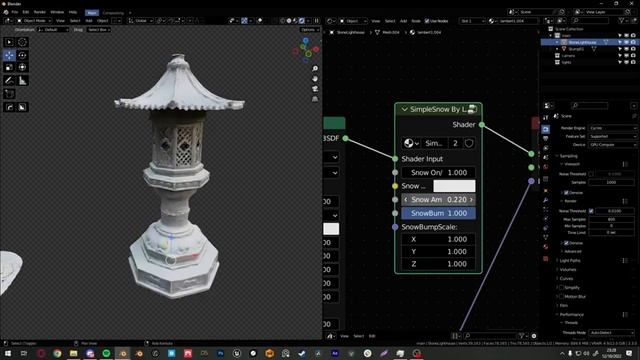The image size is (640, 360).
Task: Click the viewport pan hand icon
Action: tap(315, 78)
